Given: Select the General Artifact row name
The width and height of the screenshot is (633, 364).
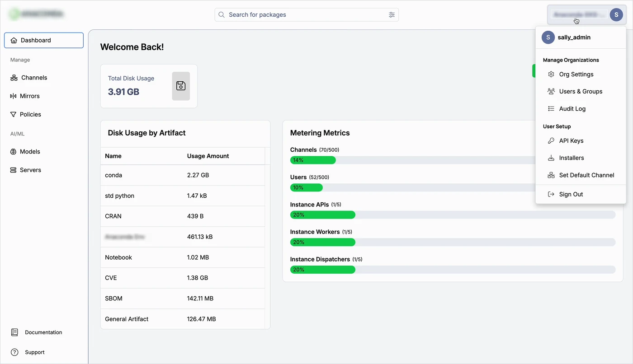Looking at the screenshot, I should (127, 319).
